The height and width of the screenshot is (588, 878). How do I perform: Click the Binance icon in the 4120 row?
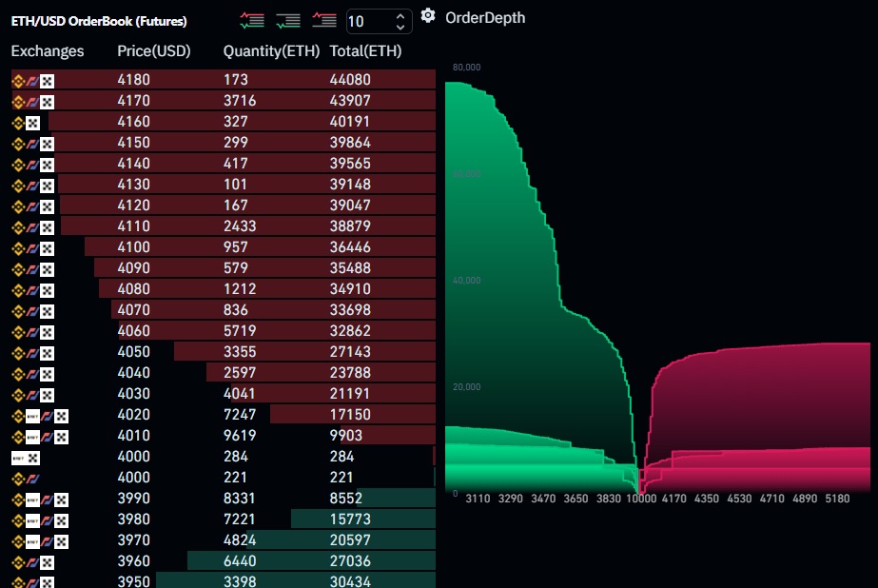point(18,206)
